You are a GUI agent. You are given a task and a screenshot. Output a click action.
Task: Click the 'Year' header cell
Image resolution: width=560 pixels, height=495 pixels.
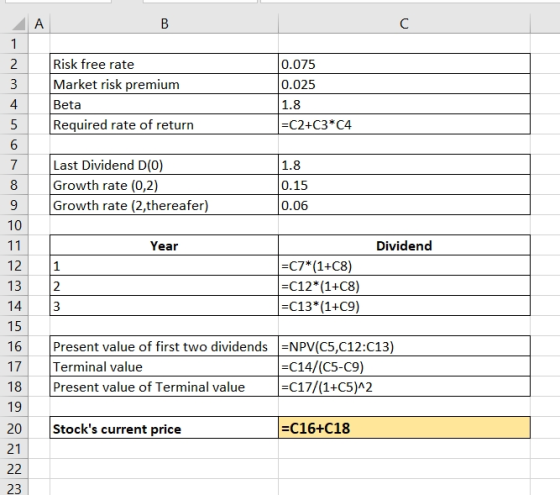[x=164, y=245]
